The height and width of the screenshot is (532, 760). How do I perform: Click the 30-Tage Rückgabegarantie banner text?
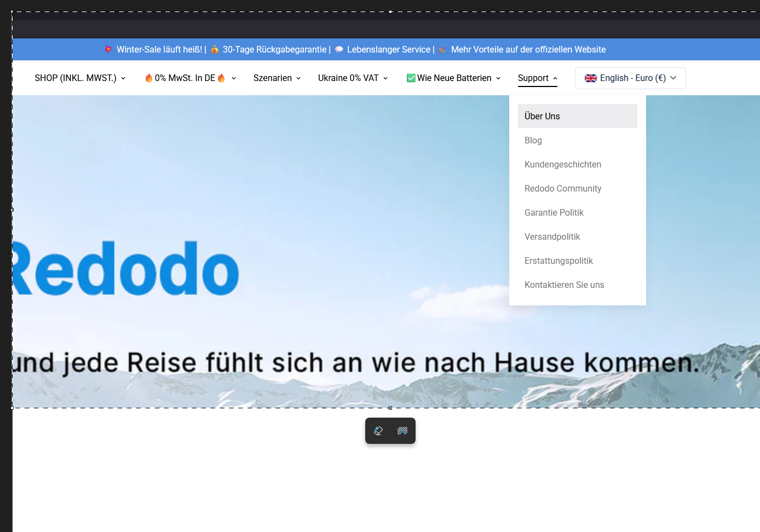[x=274, y=49]
